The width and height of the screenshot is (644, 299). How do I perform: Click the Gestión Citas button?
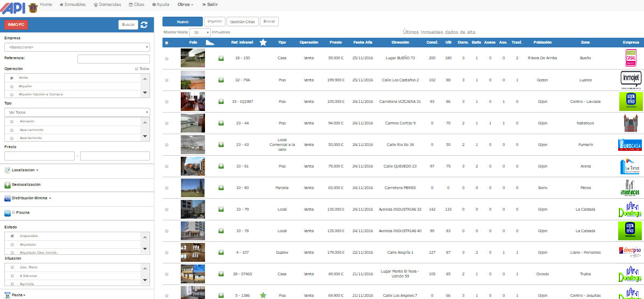coord(242,22)
